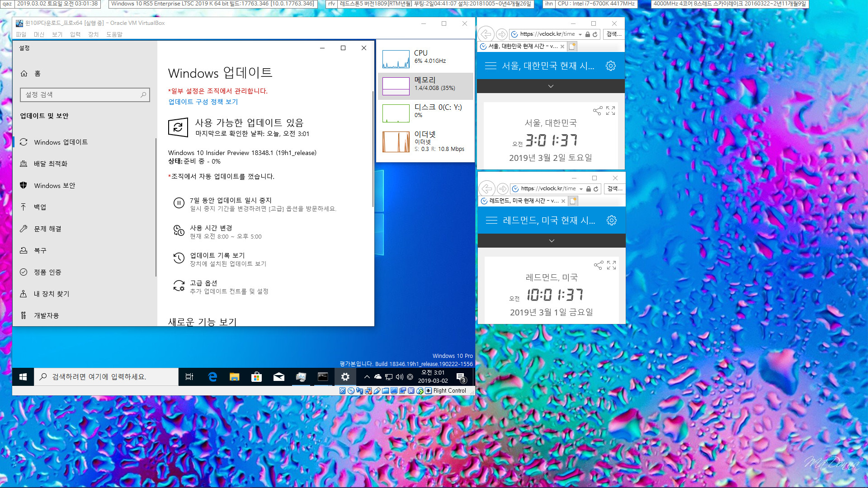Open settings gear in Seoul clock window
Image resolution: width=868 pixels, height=488 pixels.
click(610, 66)
